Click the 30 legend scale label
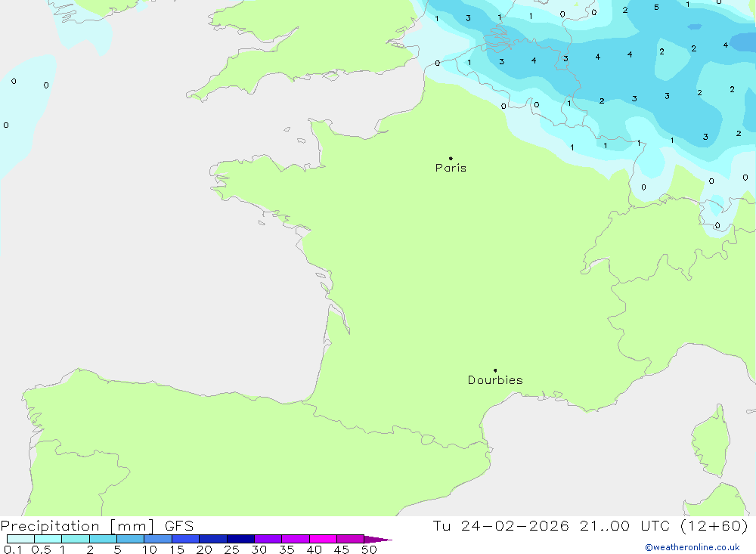This screenshot has width=756, height=554. point(259,549)
